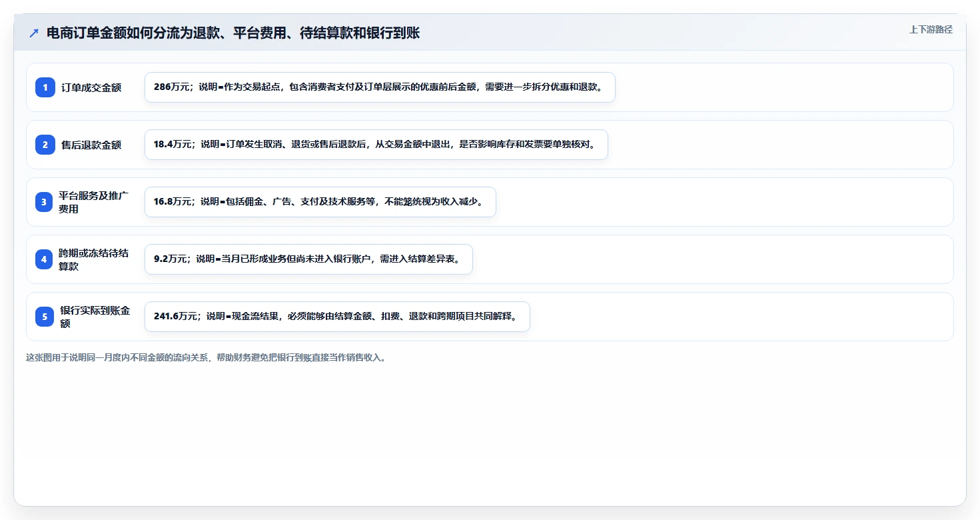The image size is (980, 520).
Task: Select step badge 4 for 跨期或冻结待结算款
Action: point(44,259)
